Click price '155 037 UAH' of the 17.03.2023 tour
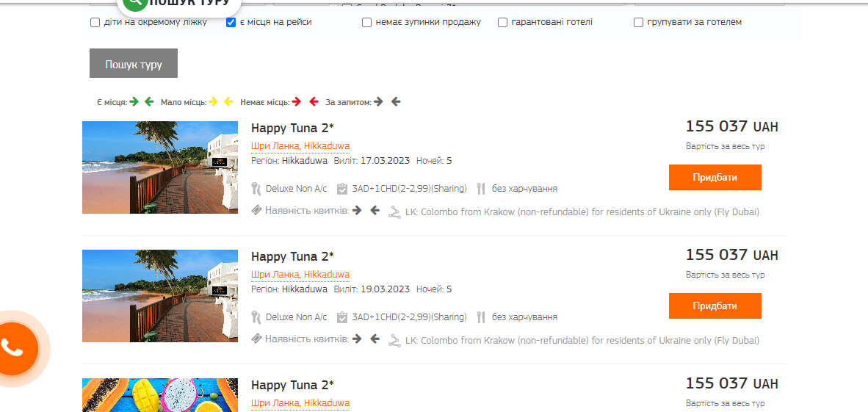This screenshot has height=412, width=868. coord(732,127)
